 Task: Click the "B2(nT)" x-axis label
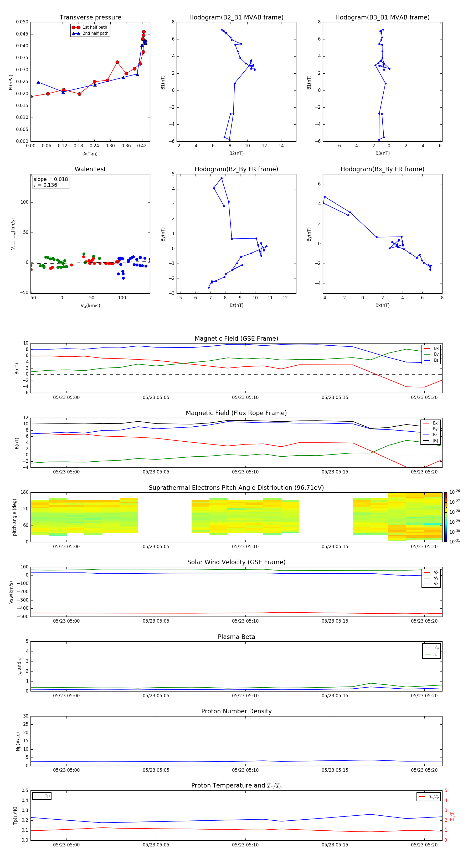236,154
